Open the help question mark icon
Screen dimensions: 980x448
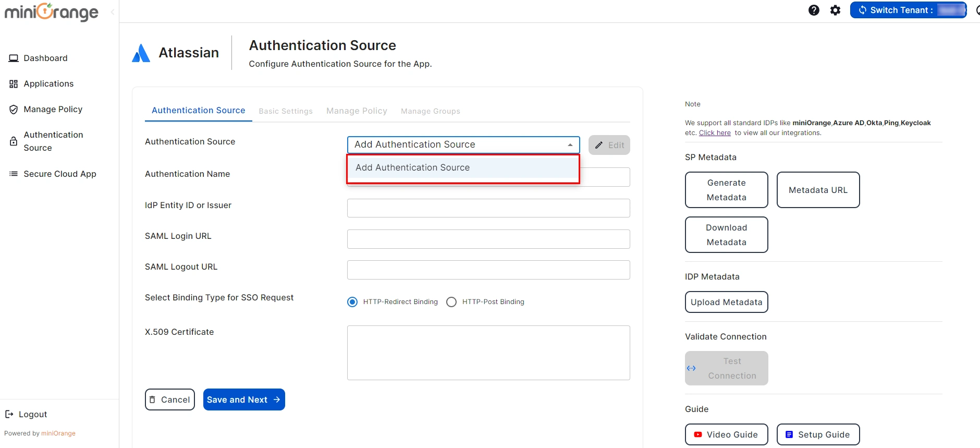tap(814, 10)
